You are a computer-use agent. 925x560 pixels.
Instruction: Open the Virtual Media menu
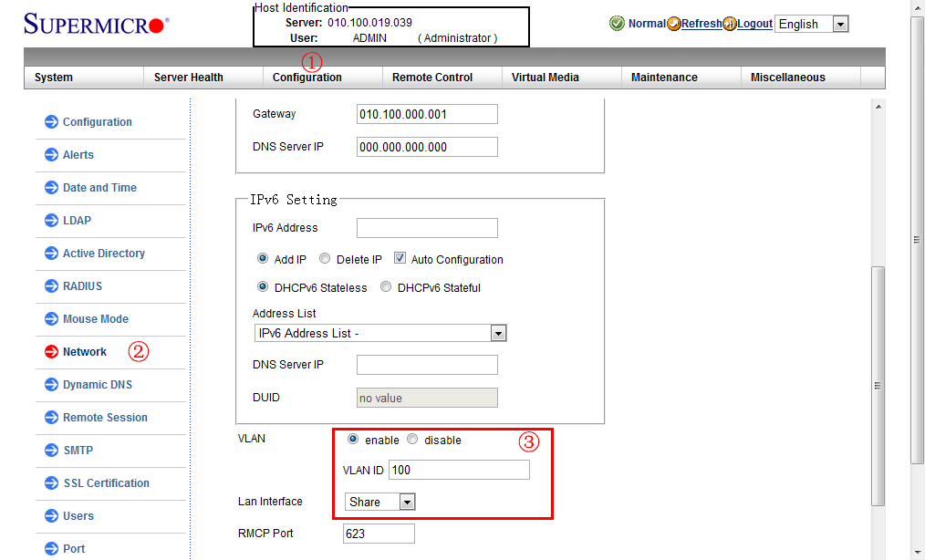546,78
